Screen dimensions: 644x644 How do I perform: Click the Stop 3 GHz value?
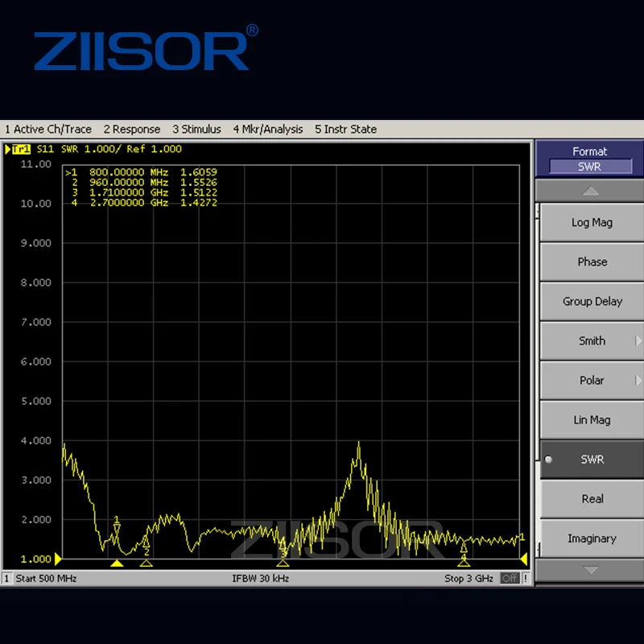click(469, 578)
